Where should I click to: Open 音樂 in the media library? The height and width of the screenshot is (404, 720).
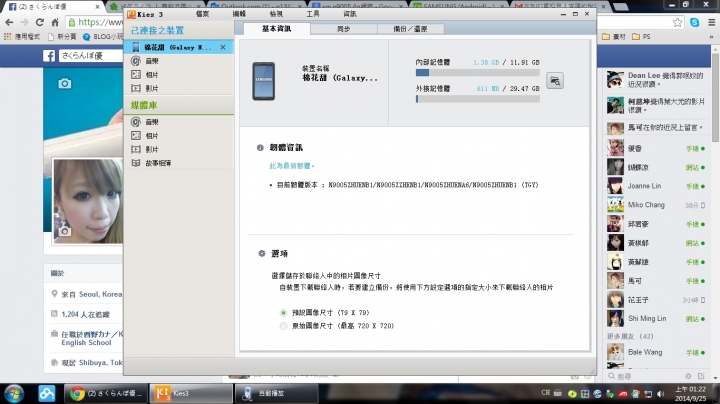(152, 122)
